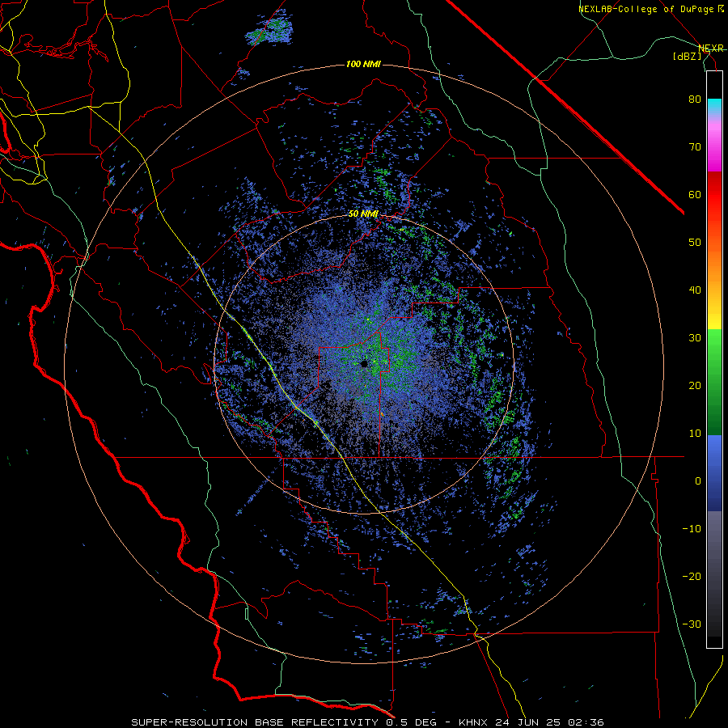Click the 80 dBZ scale label

point(695,99)
